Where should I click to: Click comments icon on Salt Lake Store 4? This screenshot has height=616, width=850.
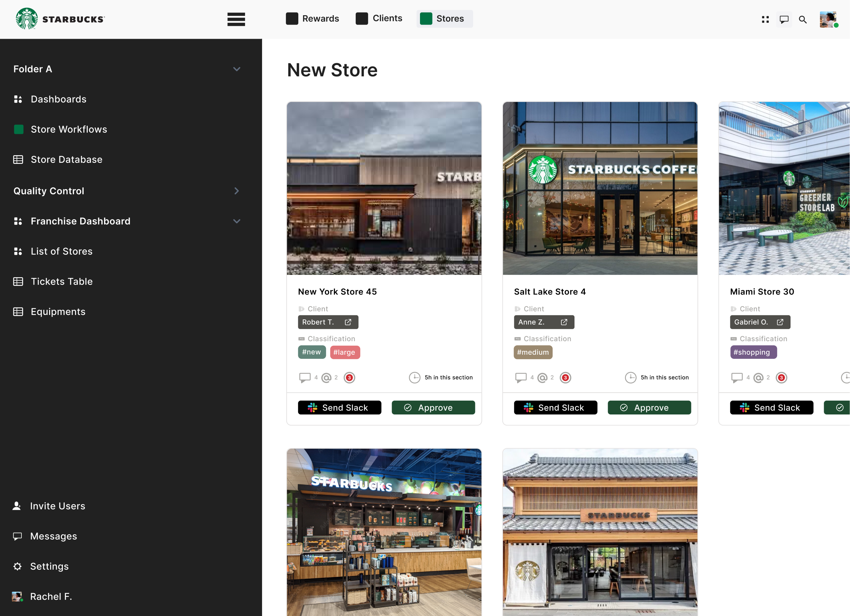pos(521,377)
